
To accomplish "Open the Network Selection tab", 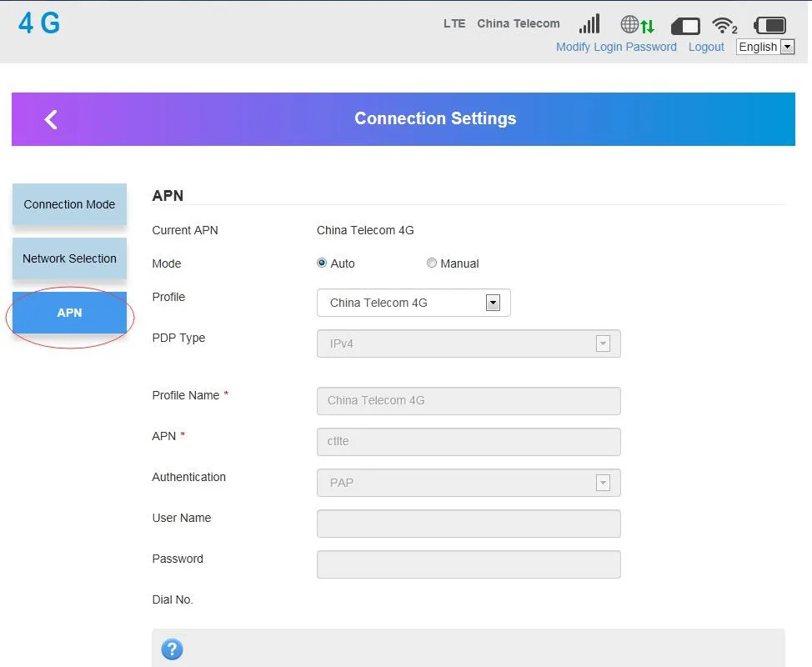I will pos(69,258).
